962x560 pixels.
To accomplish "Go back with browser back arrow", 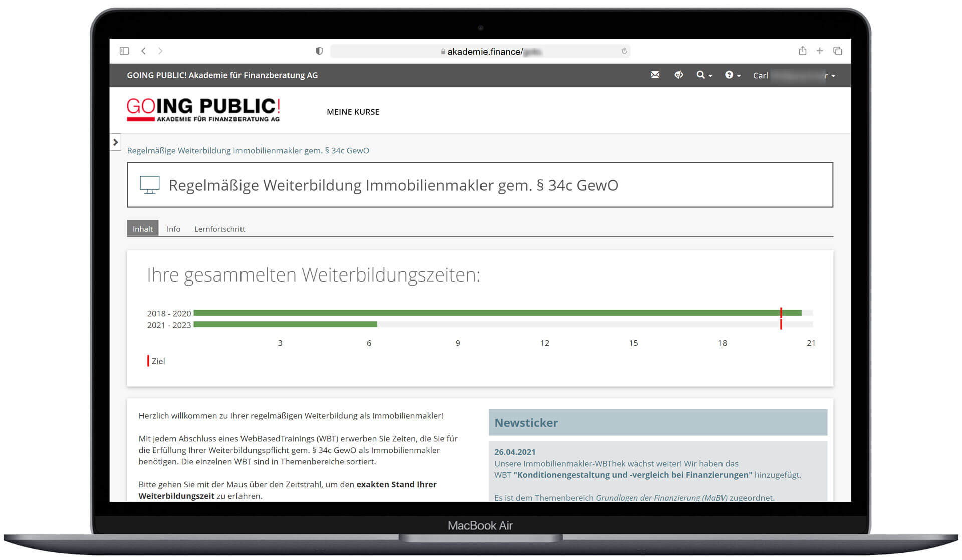I will coord(144,51).
